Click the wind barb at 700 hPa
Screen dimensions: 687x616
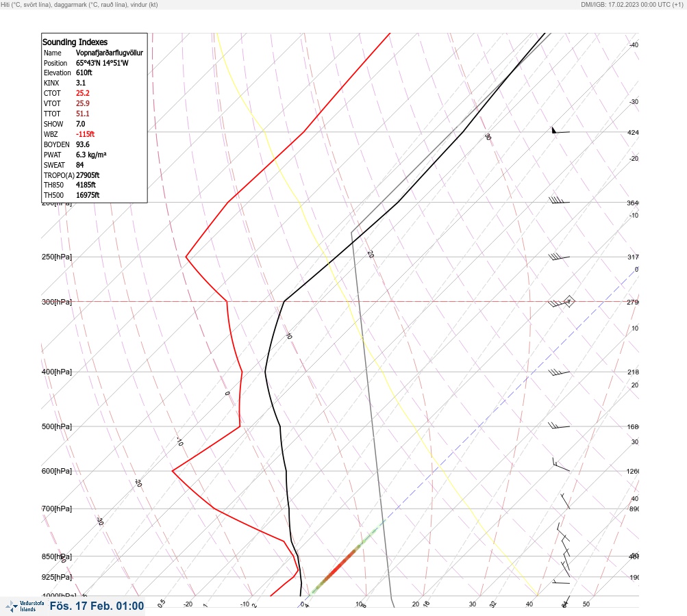[x=566, y=501]
